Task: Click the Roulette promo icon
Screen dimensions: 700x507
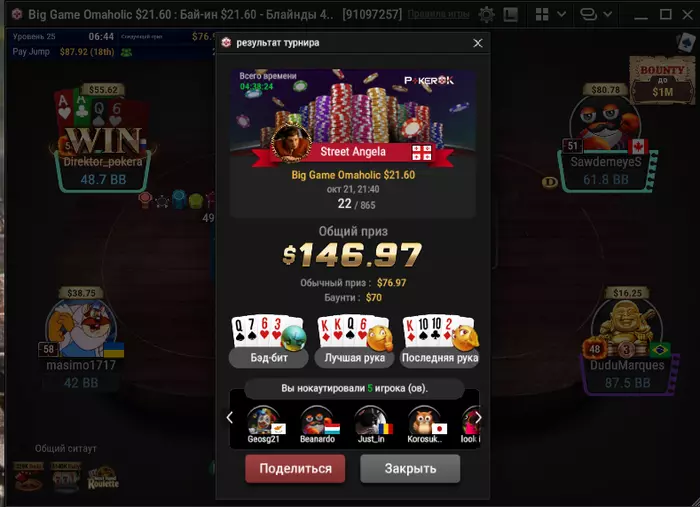Action: [103, 478]
